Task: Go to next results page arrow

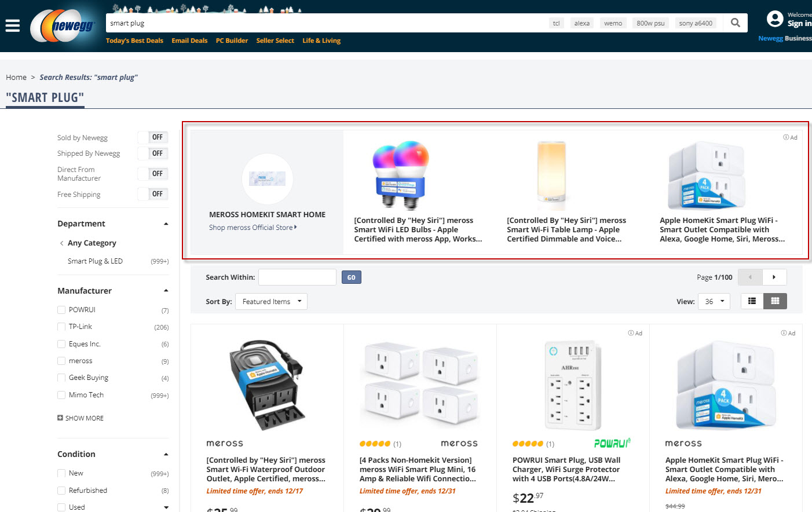Action: click(x=774, y=277)
